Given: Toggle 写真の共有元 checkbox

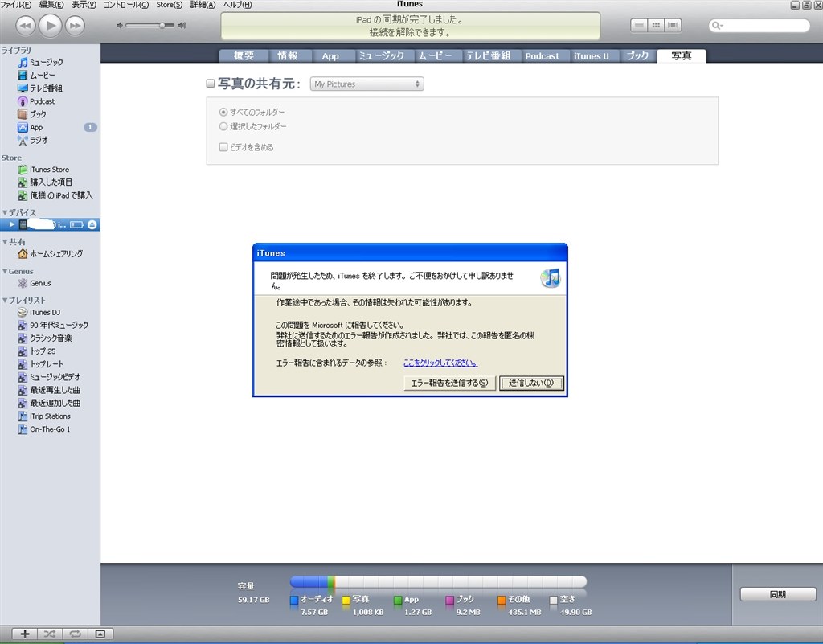Looking at the screenshot, I should click(211, 84).
